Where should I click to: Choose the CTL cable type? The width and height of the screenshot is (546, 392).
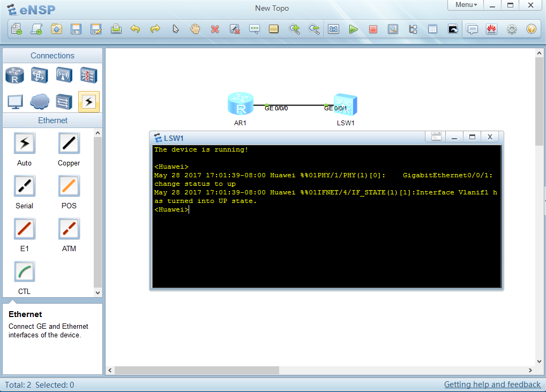[24, 272]
